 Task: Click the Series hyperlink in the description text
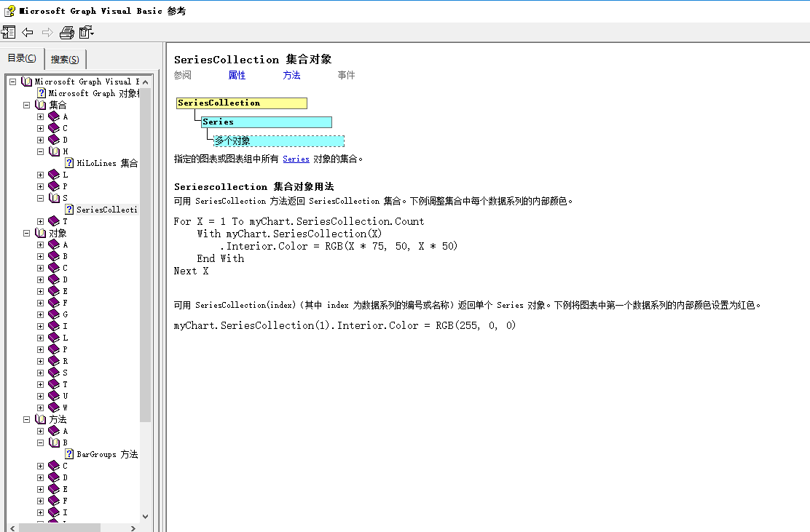click(296, 158)
